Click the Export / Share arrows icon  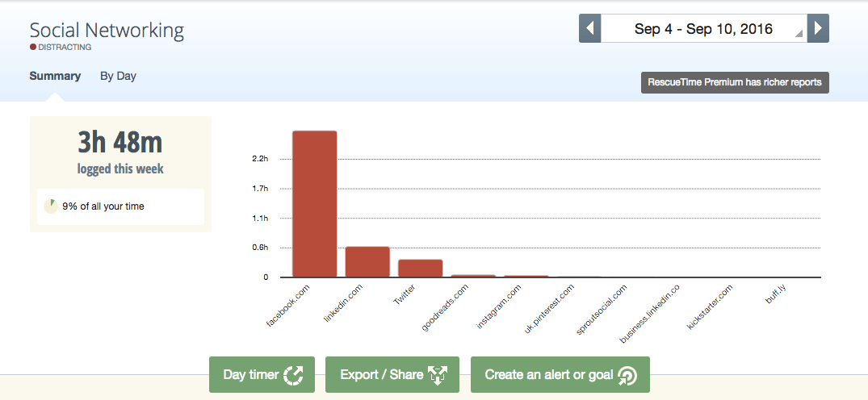(438, 375)
